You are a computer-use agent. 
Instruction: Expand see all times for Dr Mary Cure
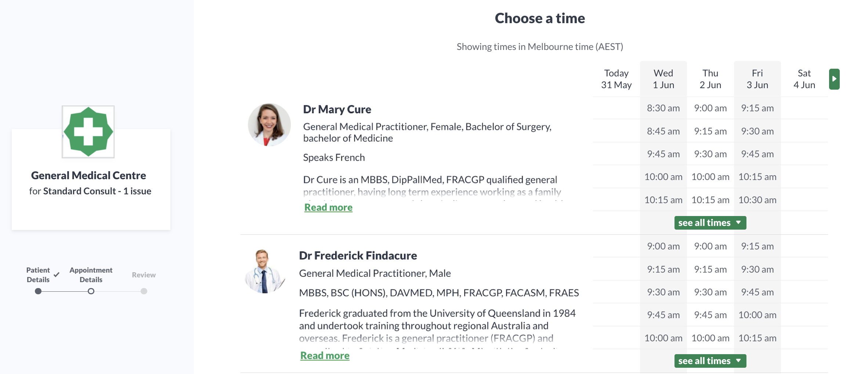710,223
